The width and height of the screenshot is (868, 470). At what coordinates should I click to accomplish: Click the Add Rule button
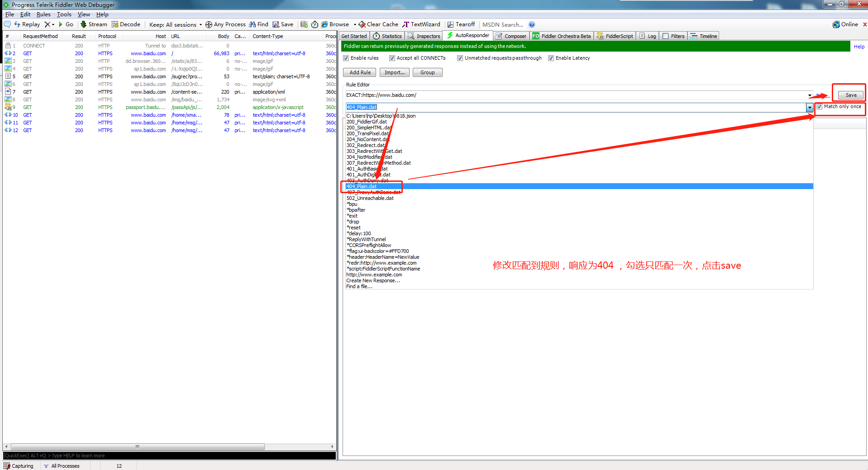coord(360,72)
